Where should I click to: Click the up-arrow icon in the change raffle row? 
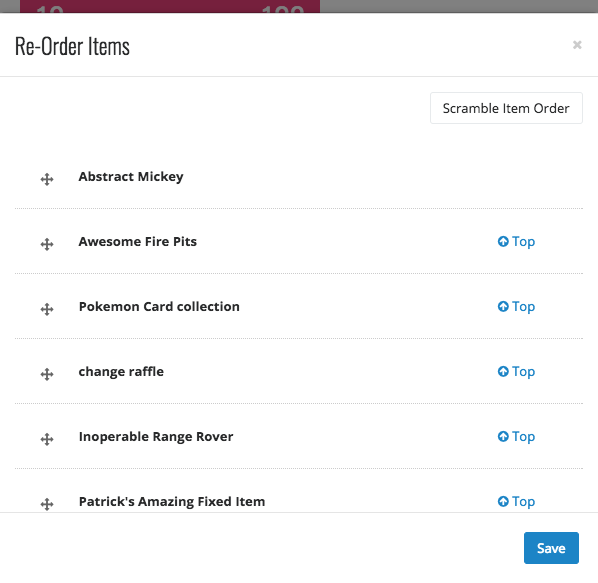coord(503,371)
